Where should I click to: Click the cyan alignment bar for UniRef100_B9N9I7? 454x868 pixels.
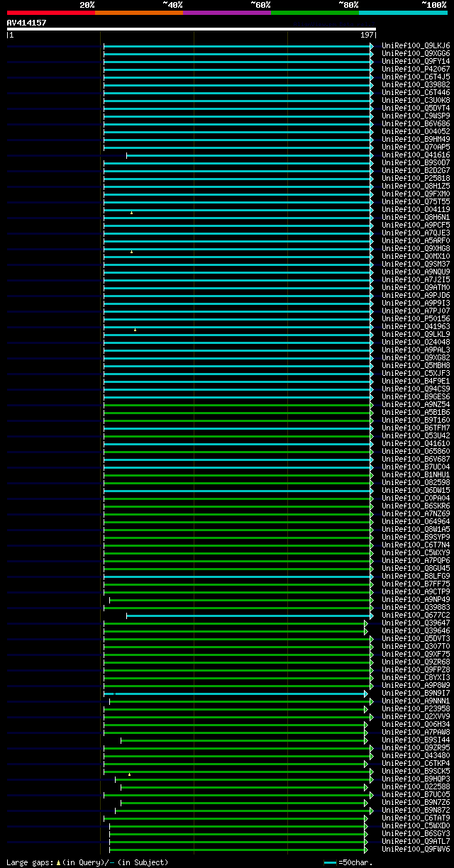(236, 693)
